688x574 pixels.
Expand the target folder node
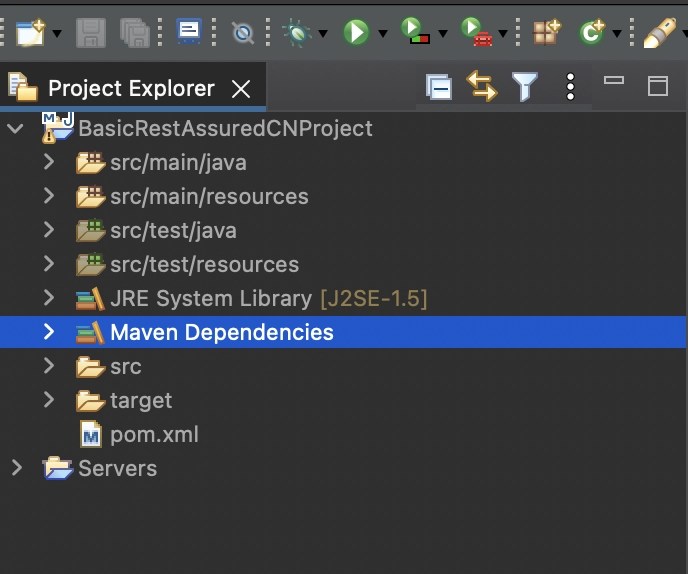[x=49, y=399]
